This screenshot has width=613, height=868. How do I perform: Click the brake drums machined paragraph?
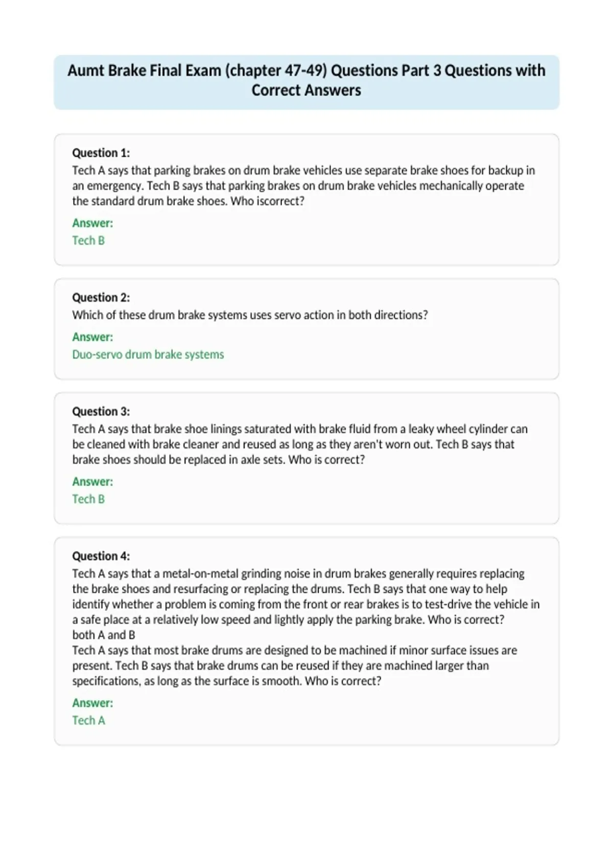pos(295,665)
